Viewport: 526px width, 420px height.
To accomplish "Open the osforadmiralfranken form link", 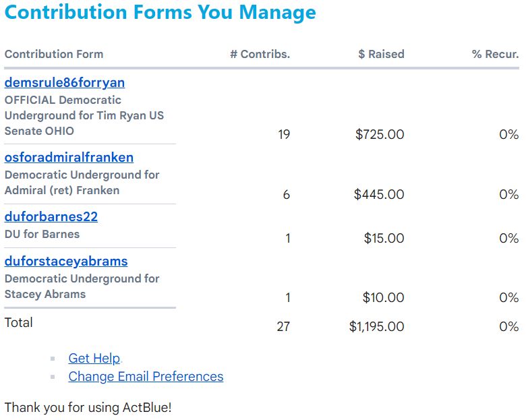I will click(x=69, y=158).
